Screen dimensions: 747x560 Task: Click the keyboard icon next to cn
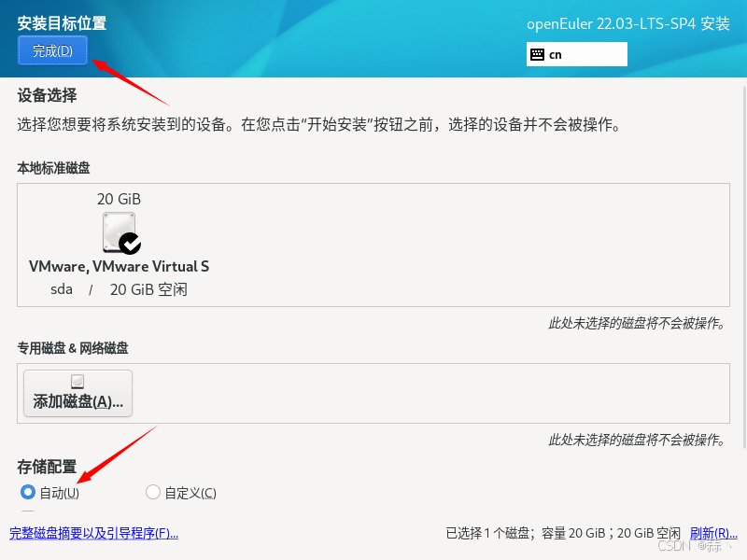click(538, 54)
